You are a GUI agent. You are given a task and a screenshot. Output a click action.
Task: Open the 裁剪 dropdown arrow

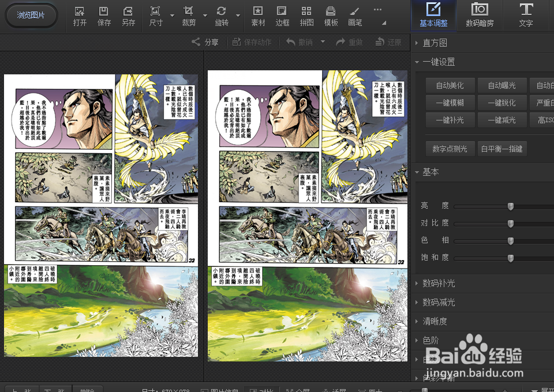click(x=205, y=16)
